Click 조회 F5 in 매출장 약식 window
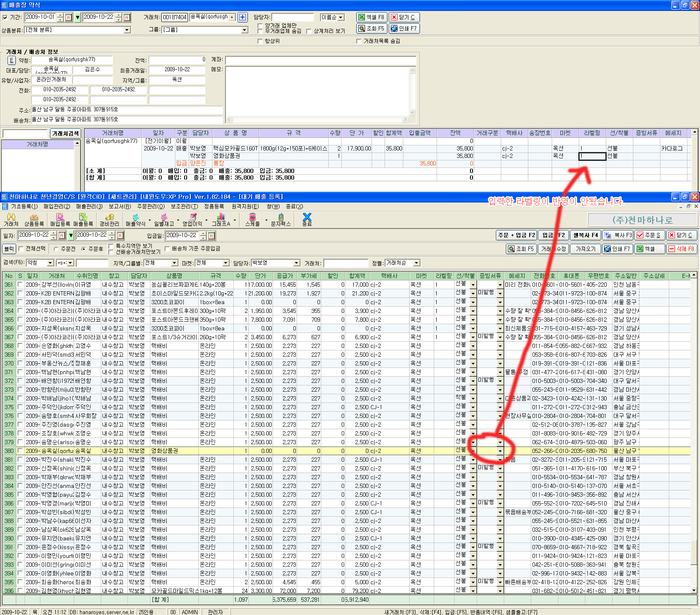Screen dimensions: 700x615 (372, 28)
